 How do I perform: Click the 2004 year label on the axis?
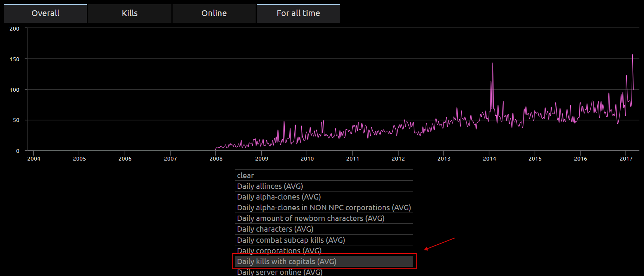coord(34,159)
